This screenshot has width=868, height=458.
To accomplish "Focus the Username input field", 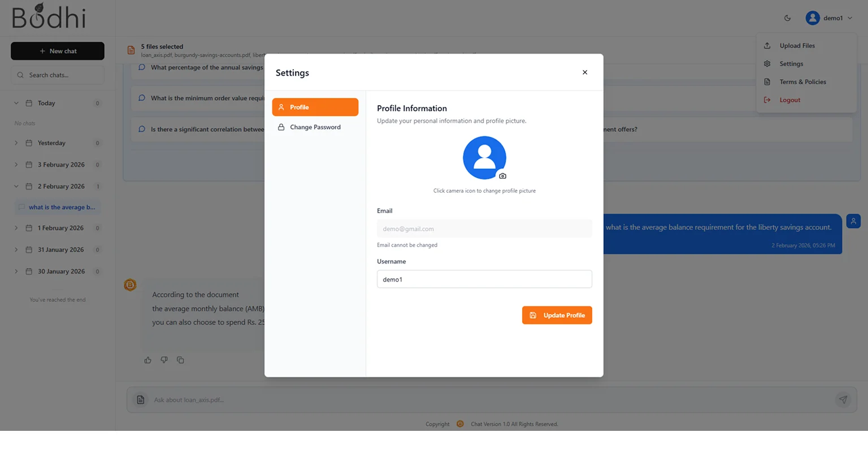I will pos(484,279).
